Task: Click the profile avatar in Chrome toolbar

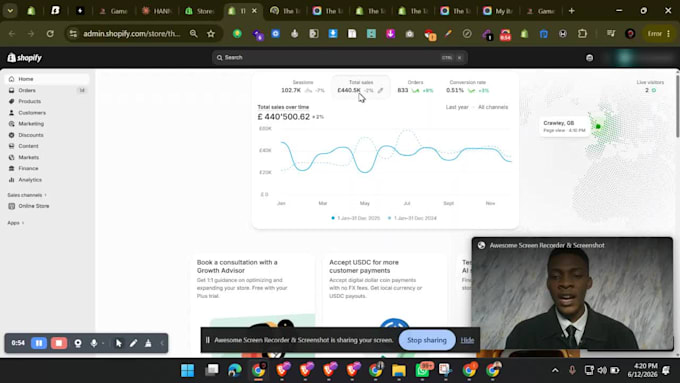Action: (630, 33)
